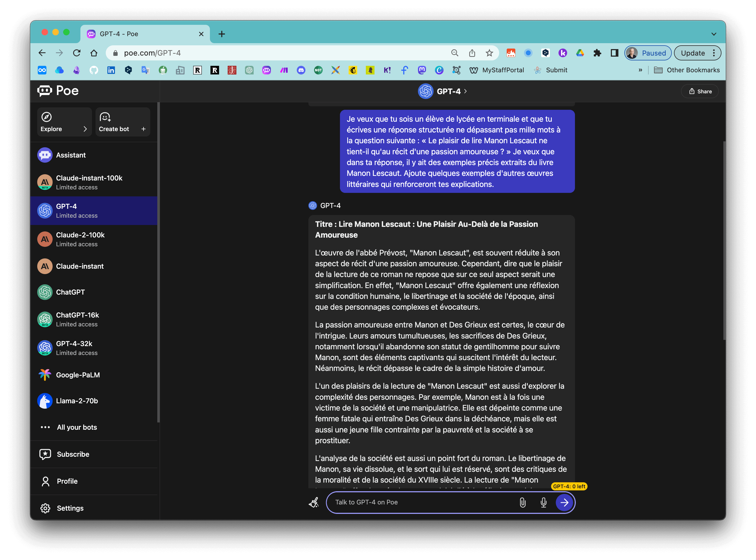Click the chat area scrollbar
The image size is (756, 560).
724,241
